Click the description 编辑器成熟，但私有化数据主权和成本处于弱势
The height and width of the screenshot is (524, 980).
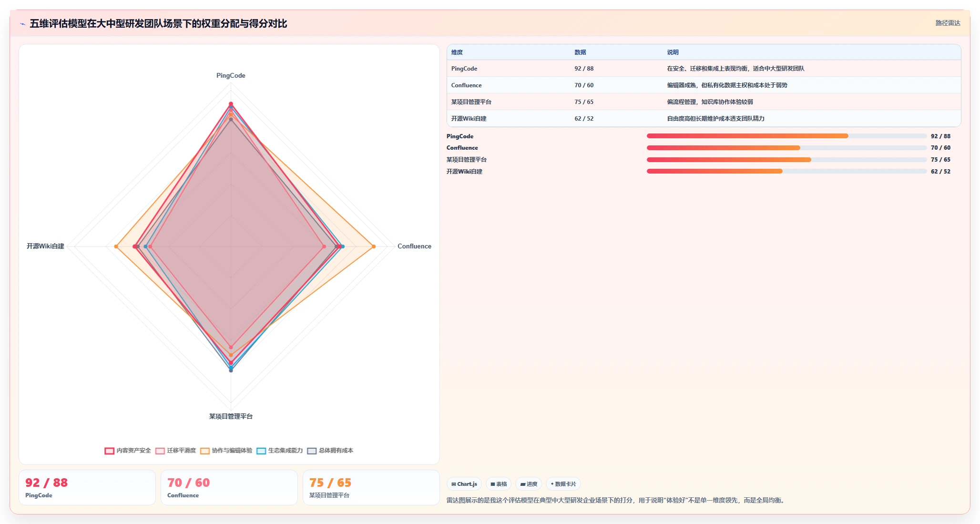[727, 85]
